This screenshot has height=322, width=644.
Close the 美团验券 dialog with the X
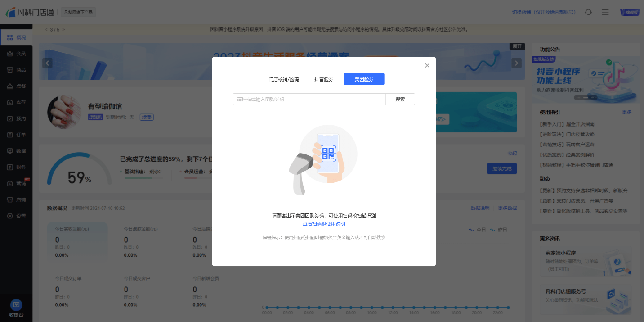tap(427, 65)
